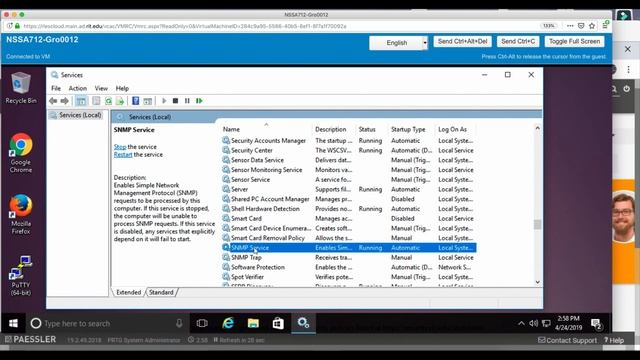Click the scroll up arrow of services list

pyautogui.click(x=538, y=128)
